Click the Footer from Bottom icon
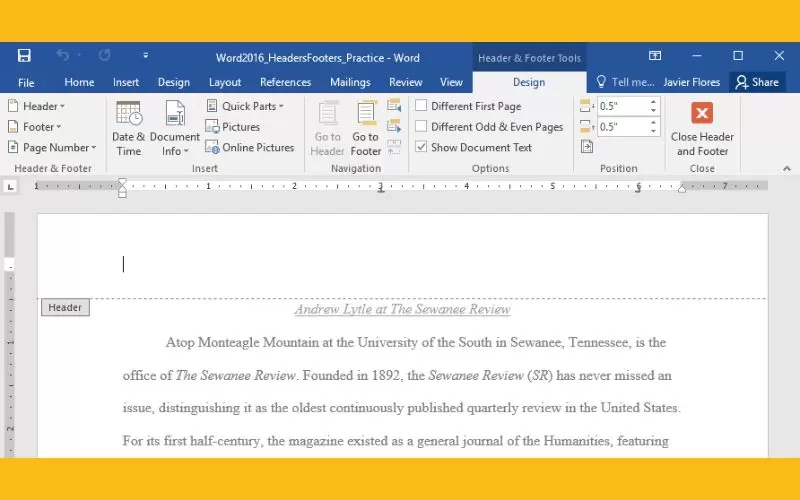The height and width of the screenshot is (500, 800). (x=587, y=127)
